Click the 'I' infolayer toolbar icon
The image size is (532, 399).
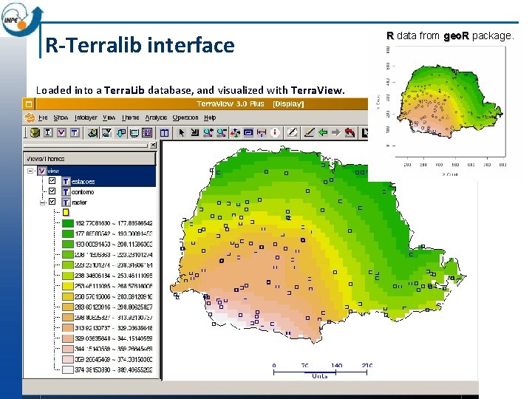click(x=48, y=133)
